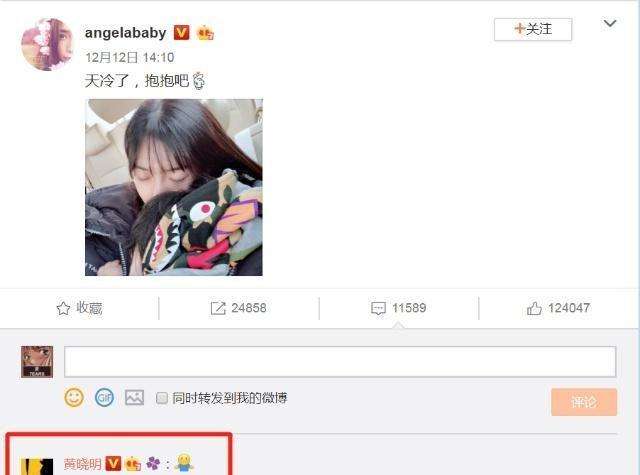Click the post timestamp 12月12日 14:10
This screenshot has width=640, height=475.
[130, 57]
